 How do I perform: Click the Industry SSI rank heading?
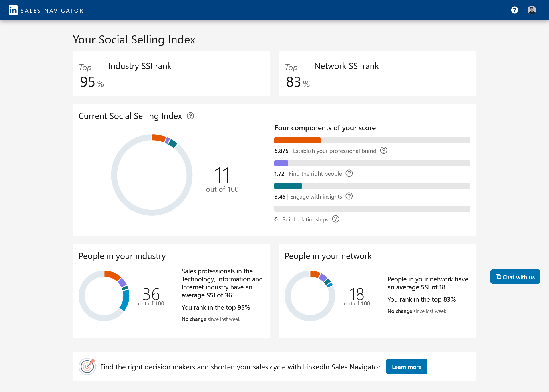tap(140, 66)
